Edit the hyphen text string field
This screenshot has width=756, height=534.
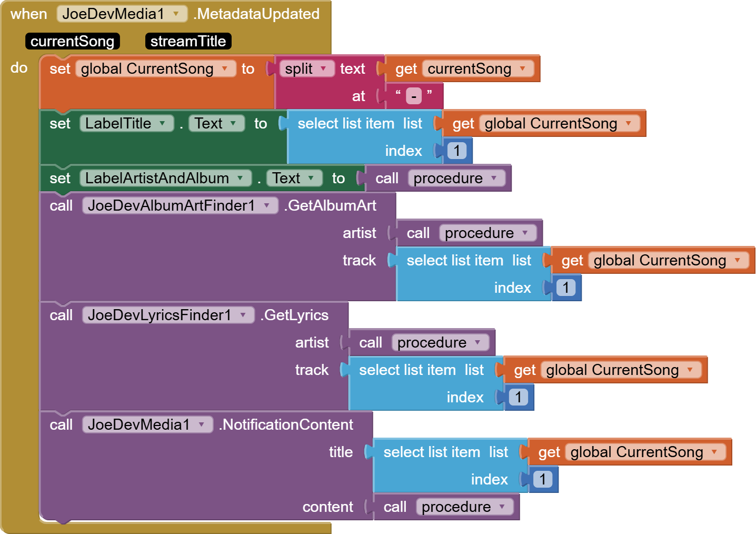(414, 96)
